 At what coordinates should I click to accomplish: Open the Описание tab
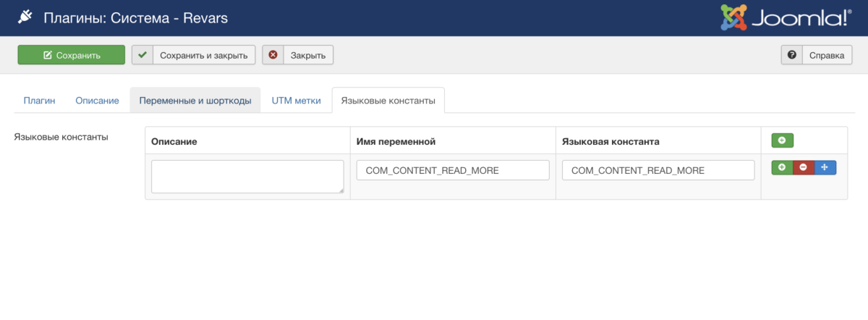(97, 101)
